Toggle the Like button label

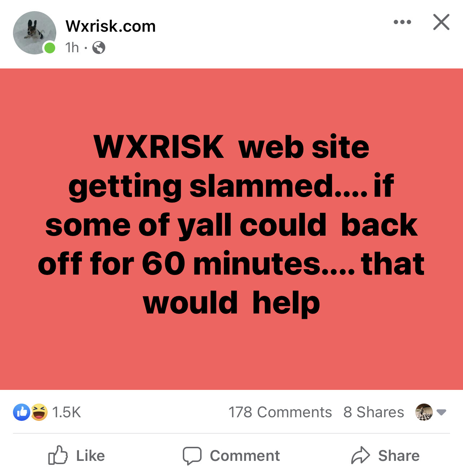[x=91, y=456]
